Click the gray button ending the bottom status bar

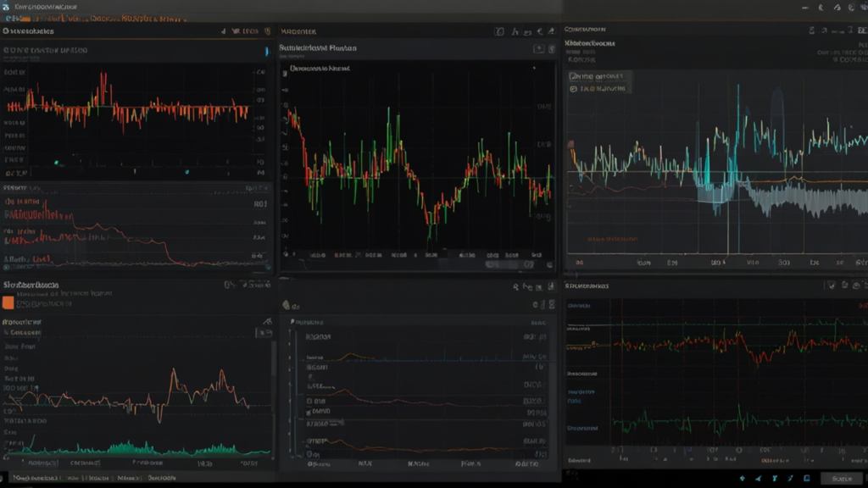(x=842, y=479)
